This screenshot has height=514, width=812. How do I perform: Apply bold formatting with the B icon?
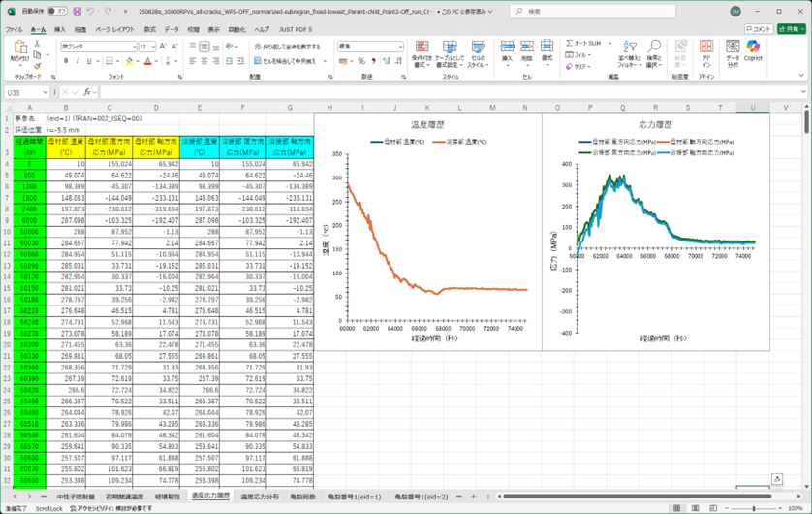coord(66,61)
